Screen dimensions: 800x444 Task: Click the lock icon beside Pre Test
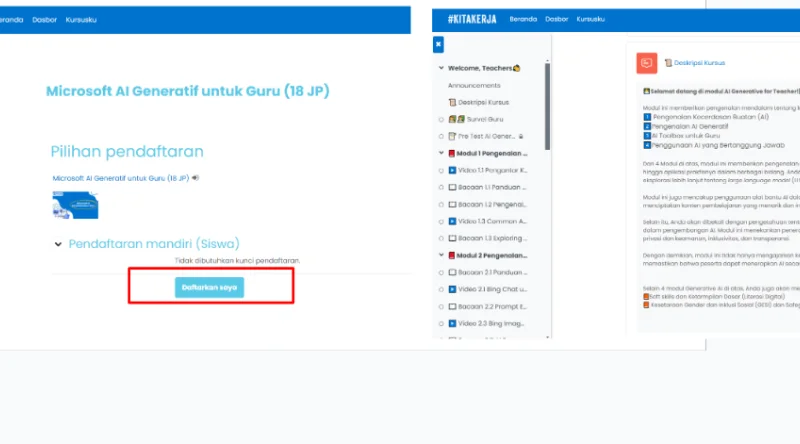point(521,136)
